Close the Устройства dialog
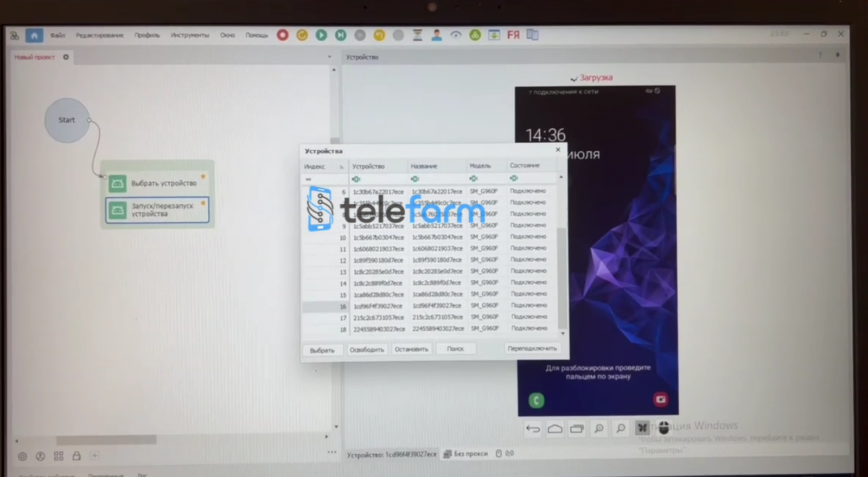The image size is (868, 477). point(558,150)
